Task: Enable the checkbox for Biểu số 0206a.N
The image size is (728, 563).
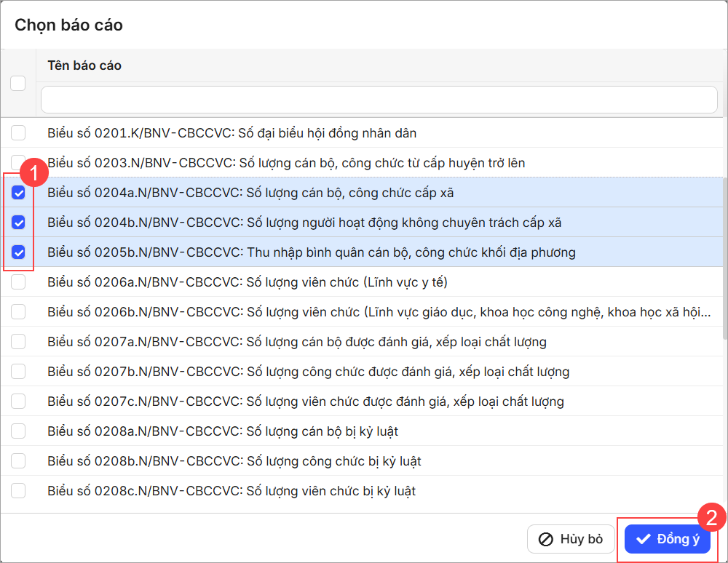Action: pyautogui.click(x=18, y=281)
